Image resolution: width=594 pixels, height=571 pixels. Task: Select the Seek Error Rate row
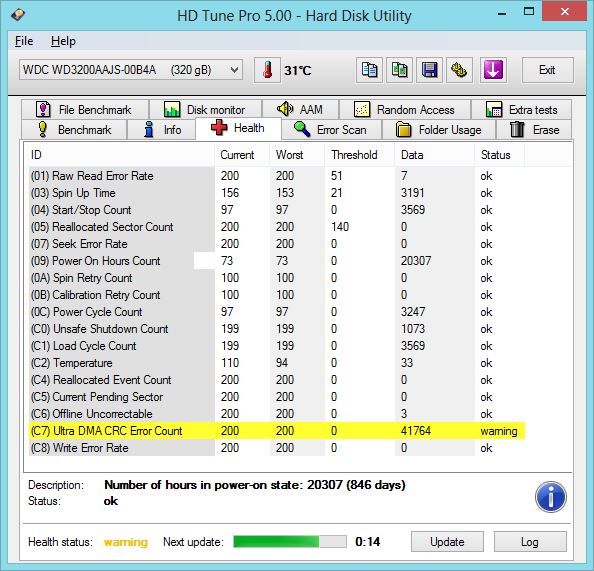(x=277, y=244)
